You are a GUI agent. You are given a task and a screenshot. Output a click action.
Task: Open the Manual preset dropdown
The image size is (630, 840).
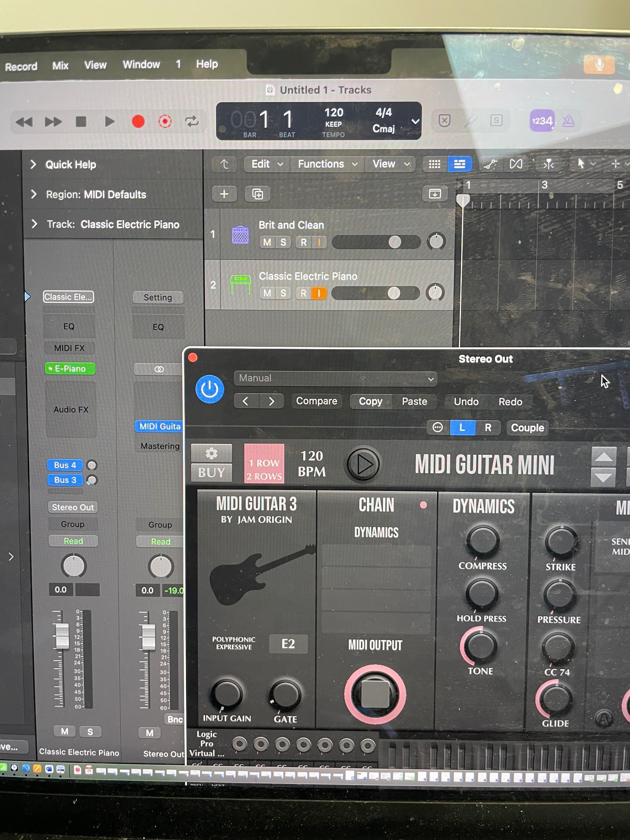tap(335, 378)
